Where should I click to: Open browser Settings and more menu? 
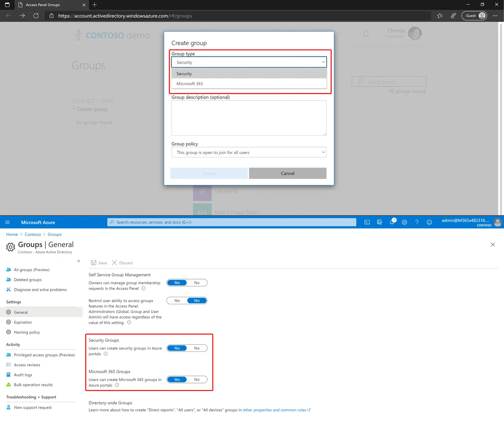pos(495,16)
